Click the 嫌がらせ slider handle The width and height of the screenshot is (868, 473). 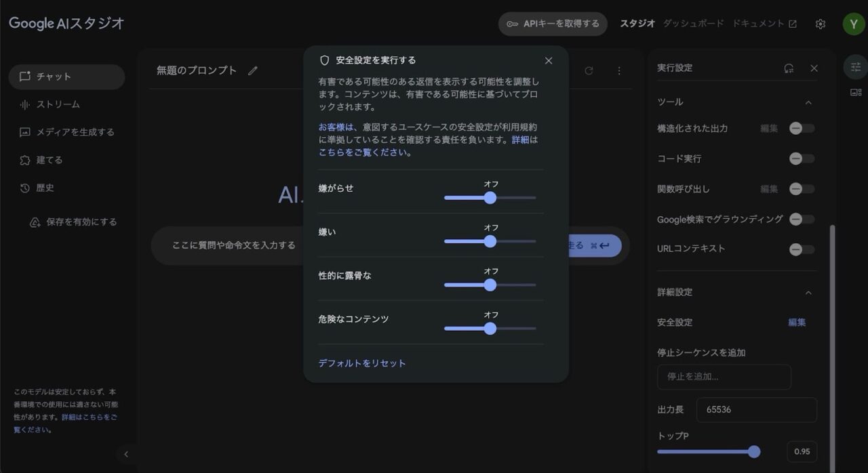pos(490,198)
